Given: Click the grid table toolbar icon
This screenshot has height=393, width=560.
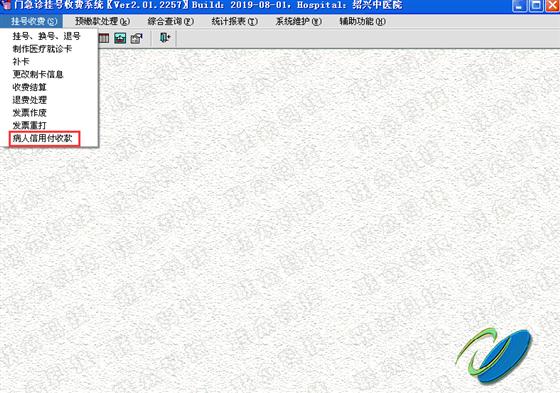Looking at the screenshot, I should (x=104, y=38).
